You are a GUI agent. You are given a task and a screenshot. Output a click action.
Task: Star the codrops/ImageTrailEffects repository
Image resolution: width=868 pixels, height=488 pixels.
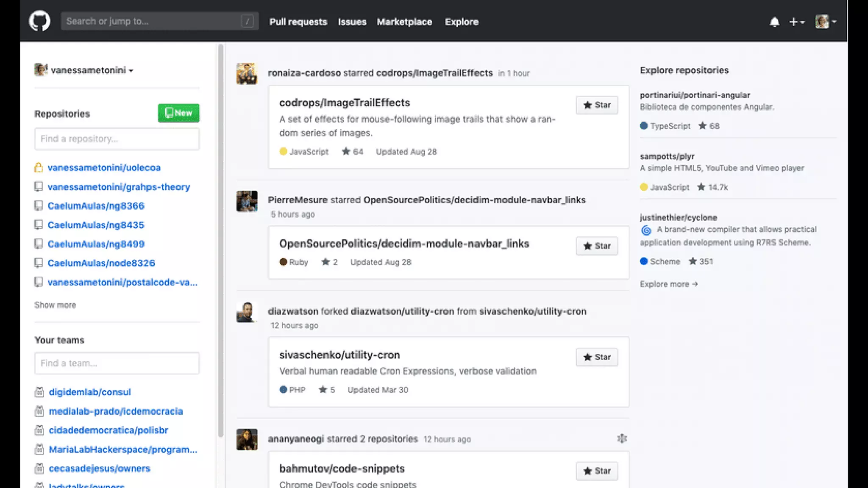click(x=597, y=105)
